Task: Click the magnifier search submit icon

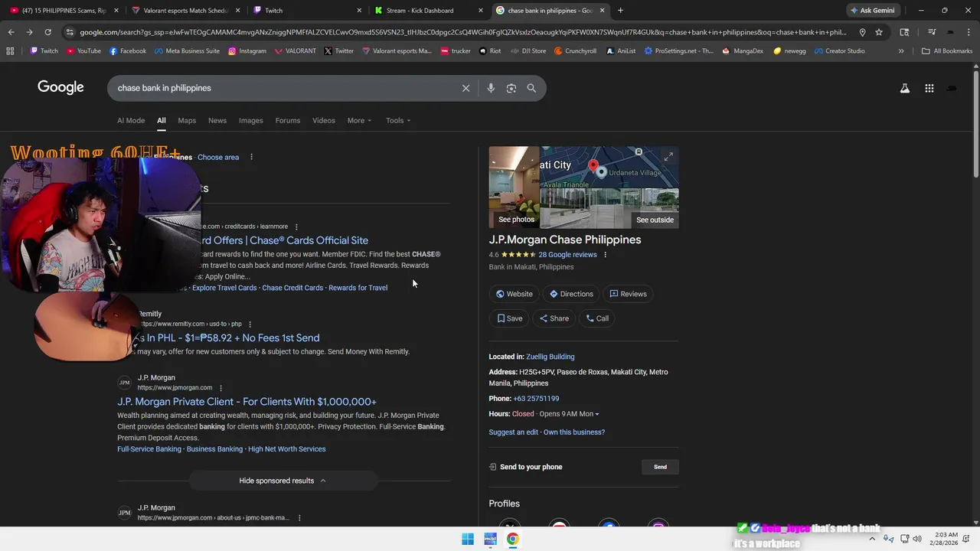Action: (x=531, y=88)
